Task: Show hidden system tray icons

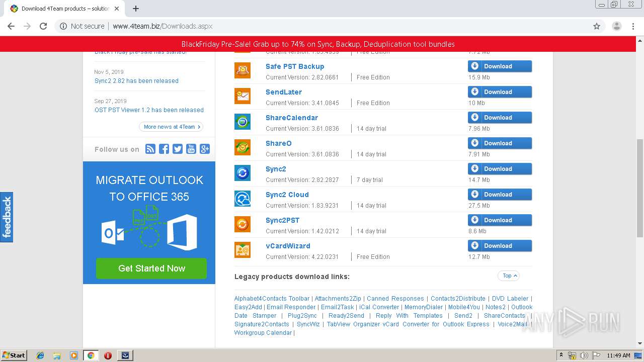Action: (x=561, y=355)
